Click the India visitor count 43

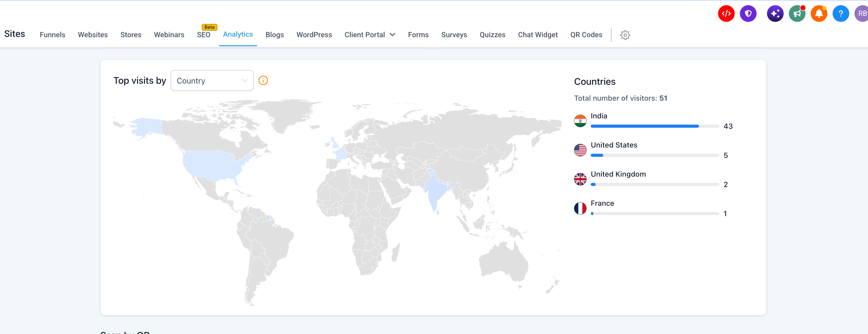(728, 126)
